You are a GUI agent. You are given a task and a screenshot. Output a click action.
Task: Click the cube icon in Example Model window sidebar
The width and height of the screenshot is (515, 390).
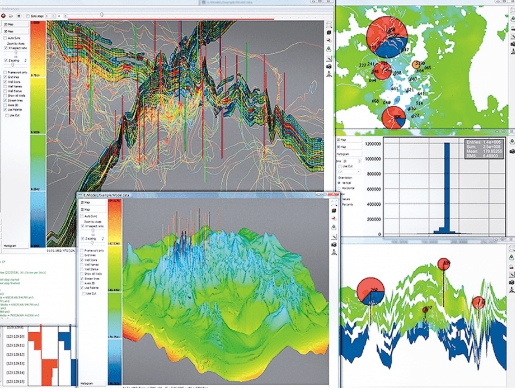point(334,210)
